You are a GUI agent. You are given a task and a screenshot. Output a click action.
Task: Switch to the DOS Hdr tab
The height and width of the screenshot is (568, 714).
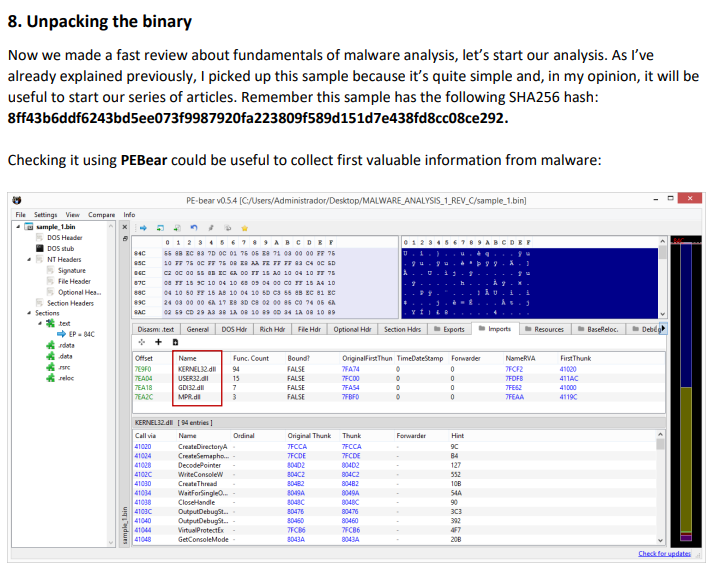(234, 329)
